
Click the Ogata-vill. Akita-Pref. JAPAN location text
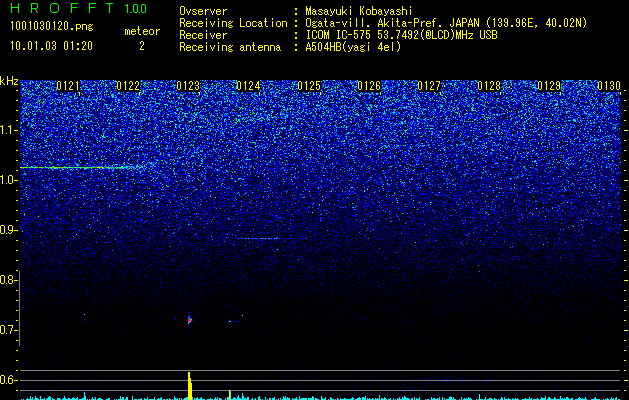[446, 23]
